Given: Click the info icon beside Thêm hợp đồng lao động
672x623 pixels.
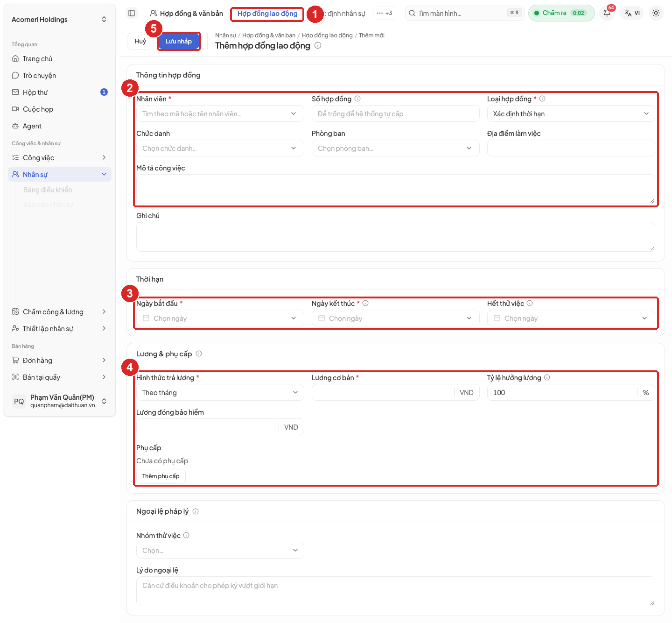Looking at the screenshot, I should tap(318, 45).
